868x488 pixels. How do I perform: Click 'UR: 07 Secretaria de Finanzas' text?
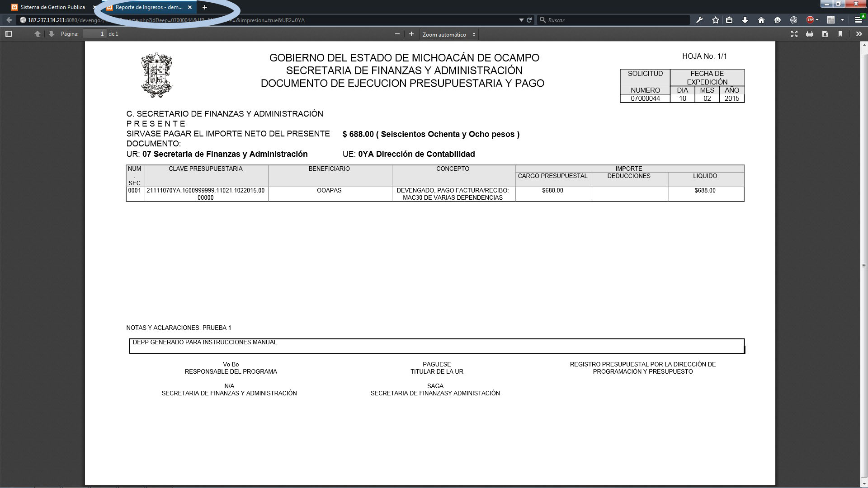pos(217,154)
